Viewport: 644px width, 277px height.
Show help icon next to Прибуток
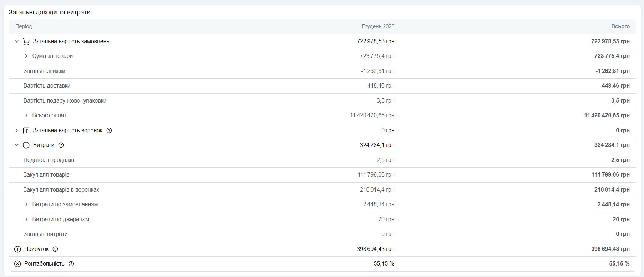click(55, 249)
